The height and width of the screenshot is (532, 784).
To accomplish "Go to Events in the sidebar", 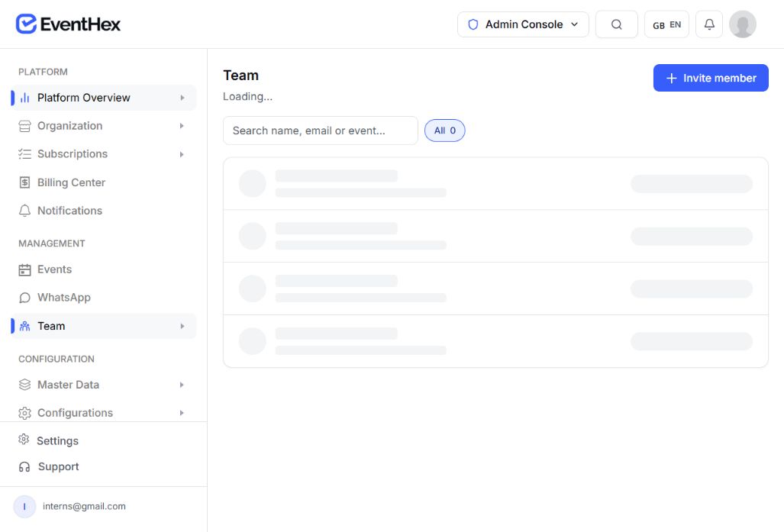I will tap(104, 269).
